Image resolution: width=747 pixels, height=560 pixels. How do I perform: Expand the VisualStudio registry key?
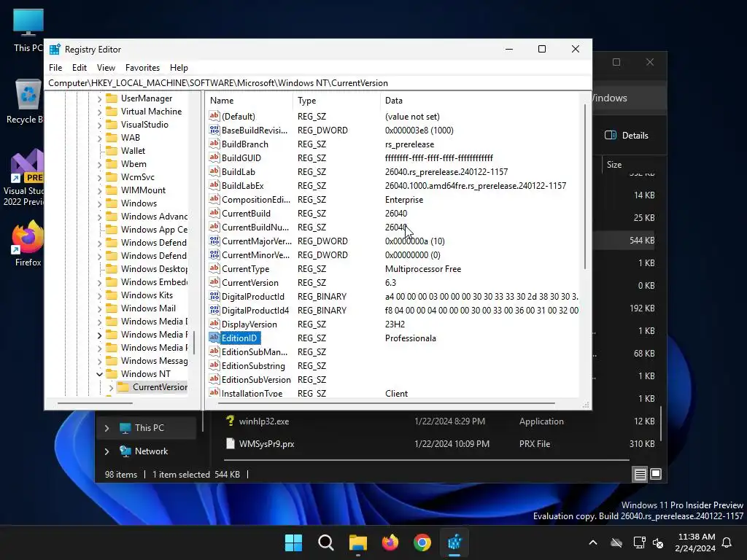[x=99, y=125]
